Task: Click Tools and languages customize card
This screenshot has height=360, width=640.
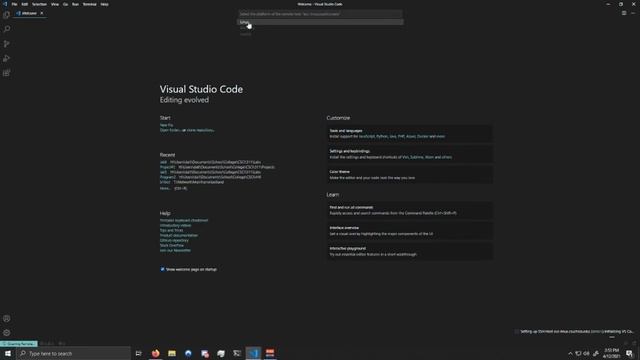Action: pyautogui.click(x=409, y=133)
